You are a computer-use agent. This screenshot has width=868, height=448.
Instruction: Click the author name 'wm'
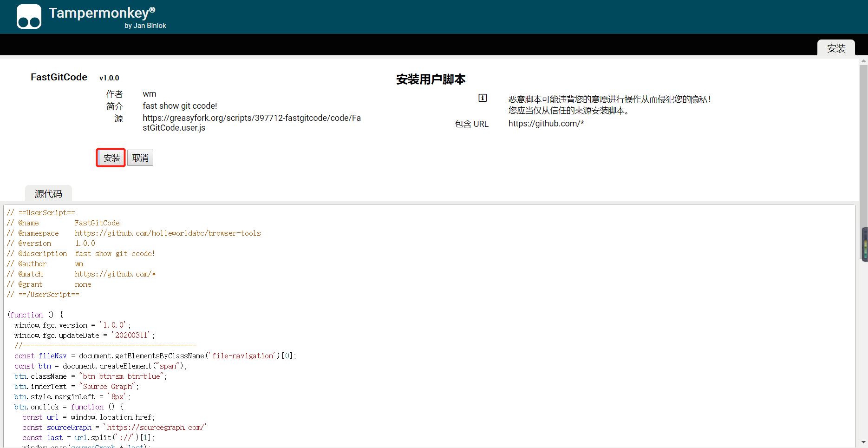pos(150,94)
